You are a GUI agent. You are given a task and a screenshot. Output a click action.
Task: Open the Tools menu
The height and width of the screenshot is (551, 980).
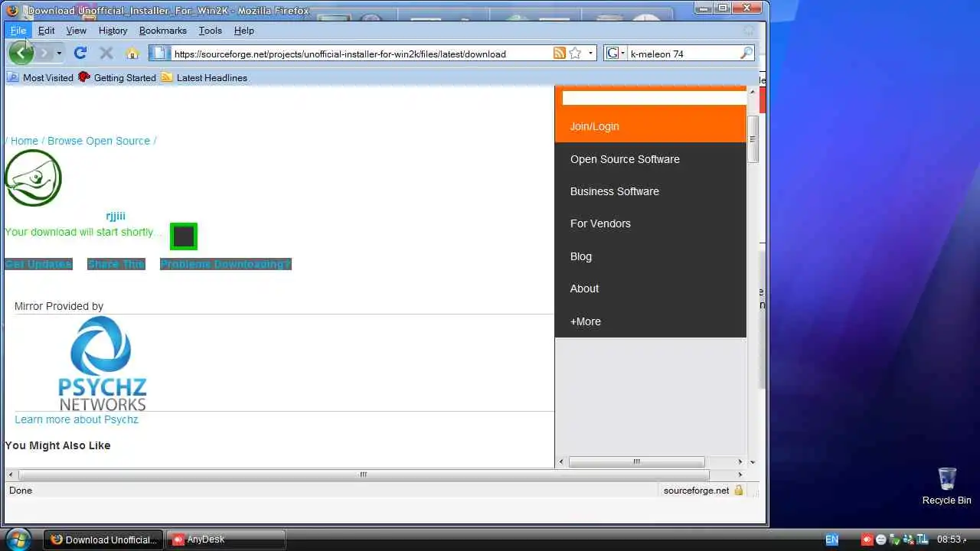point(211,31)
